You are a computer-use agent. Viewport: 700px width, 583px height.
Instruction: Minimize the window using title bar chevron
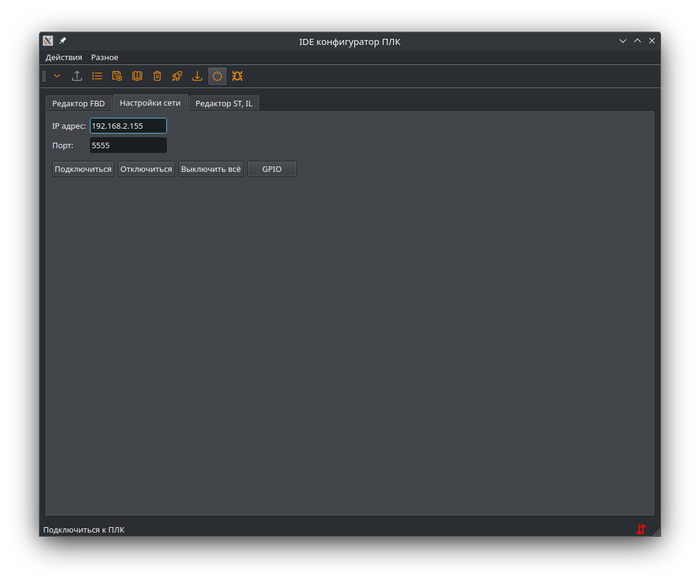coord(623,41)
